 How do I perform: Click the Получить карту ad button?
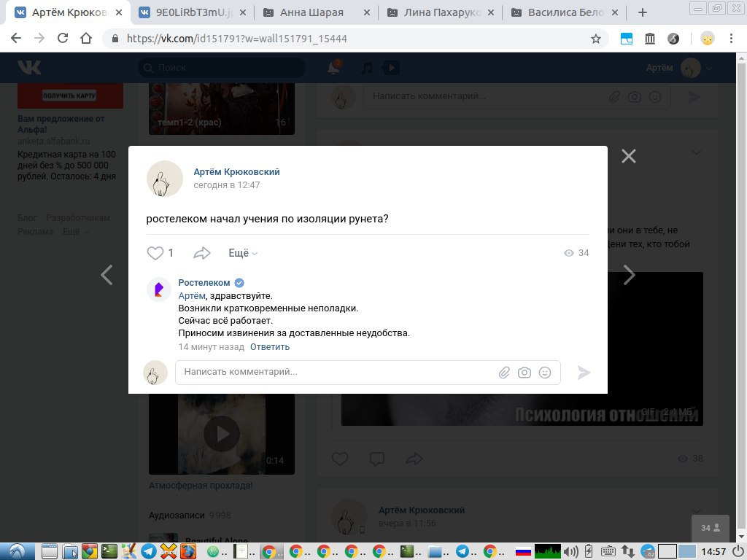(x=69, y=96)
